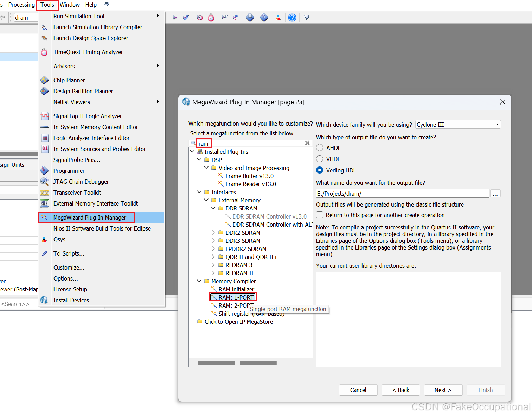Click the Gate Level Simulation toolbar icon
The height and width of the screenshot is (416, 532).
pos(236,18)
